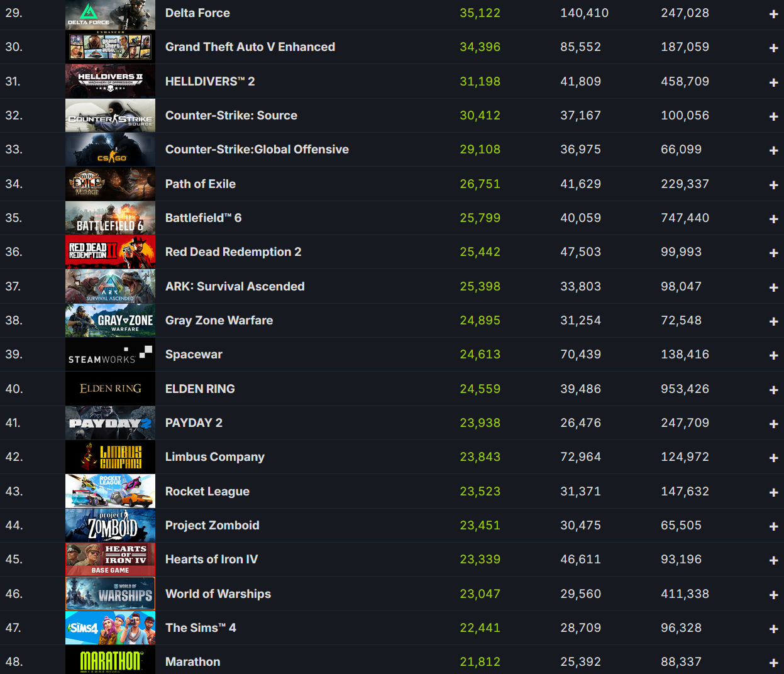
Task: Expand World of Warships row via plus
Action: (x=773, y=595)
